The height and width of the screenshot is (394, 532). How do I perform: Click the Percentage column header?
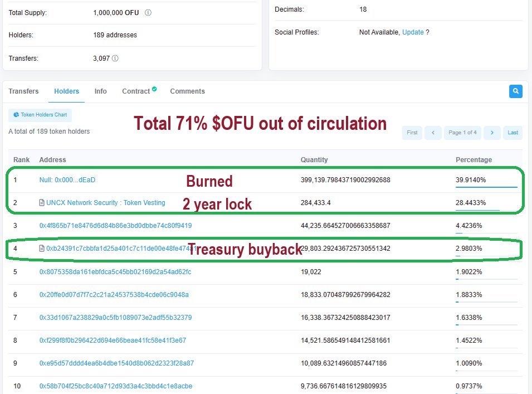(474, 160)
